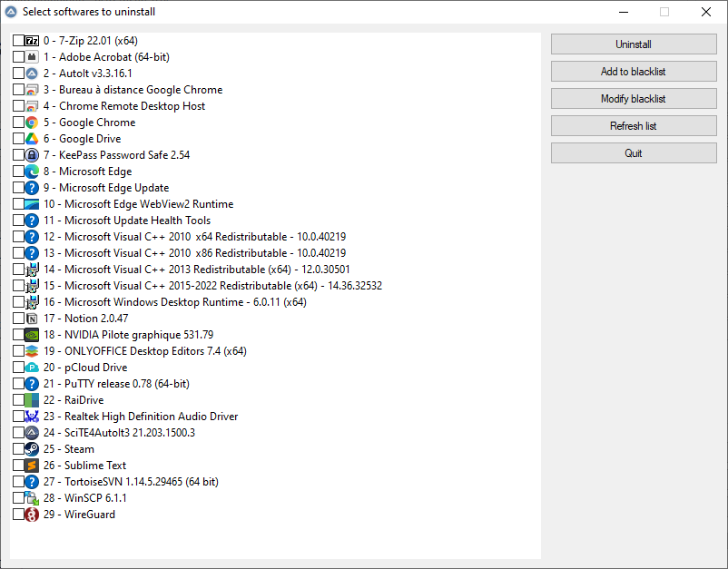Select text "Chrome Remote Desktop Host"
728x569 pixels.
(132, 106)
